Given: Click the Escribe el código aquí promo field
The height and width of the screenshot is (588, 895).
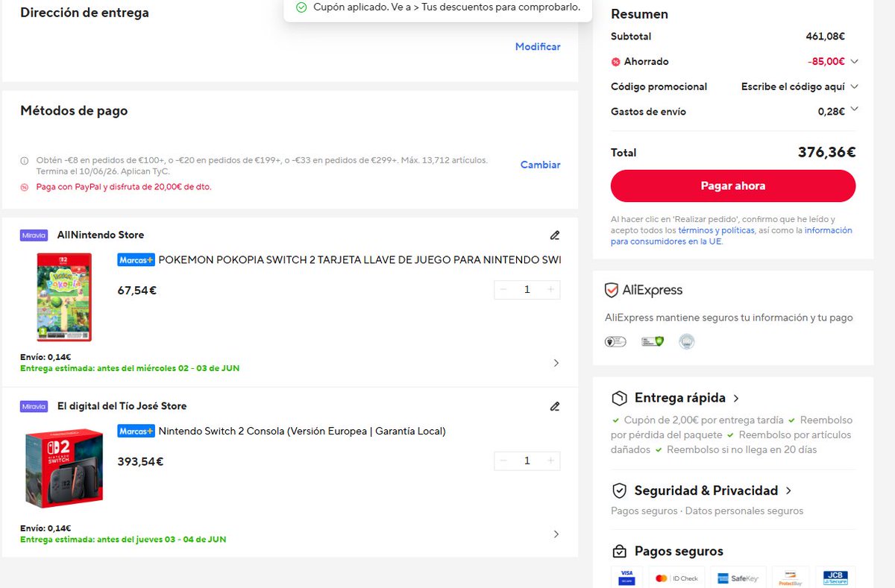Looking at the screenshot, I should (793, 86).
